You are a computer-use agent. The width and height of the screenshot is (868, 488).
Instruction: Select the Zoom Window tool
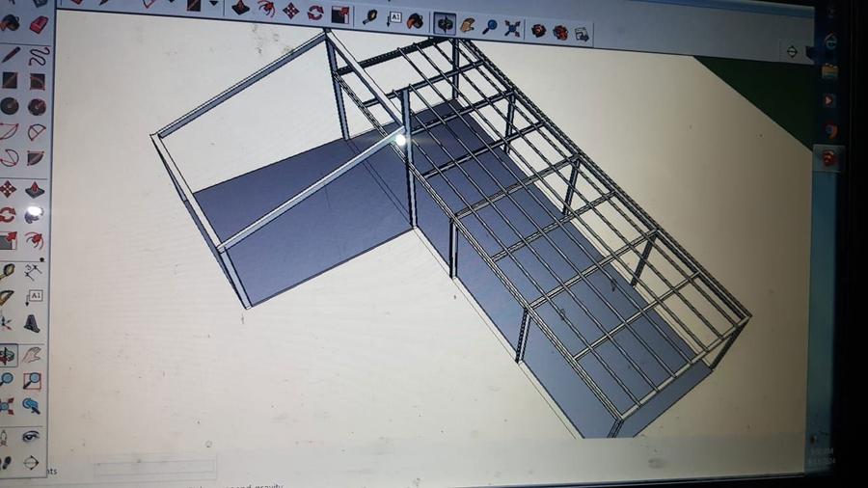tap(32, 380)
